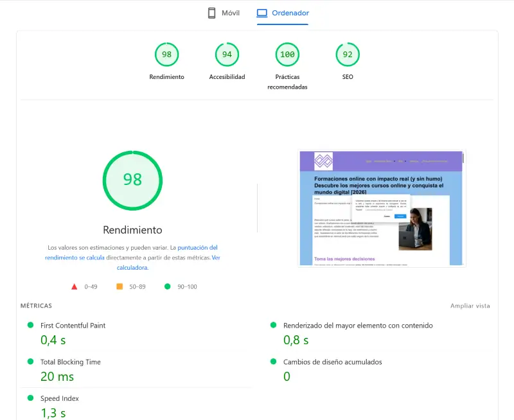Image resolution: width=514 pixels, height=420 pixels.
Task: Click the page screenshot thumbnail
Action: tap(382, 208)
